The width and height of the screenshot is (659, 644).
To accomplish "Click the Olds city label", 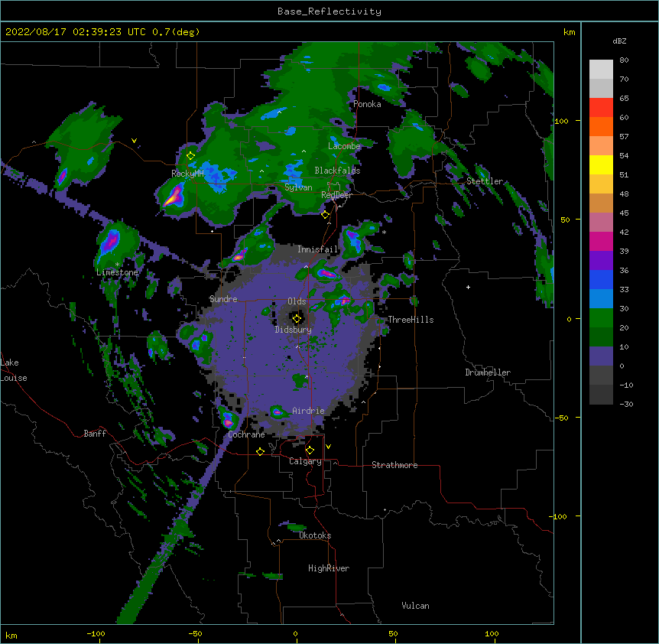I will (x=297, y=301).
